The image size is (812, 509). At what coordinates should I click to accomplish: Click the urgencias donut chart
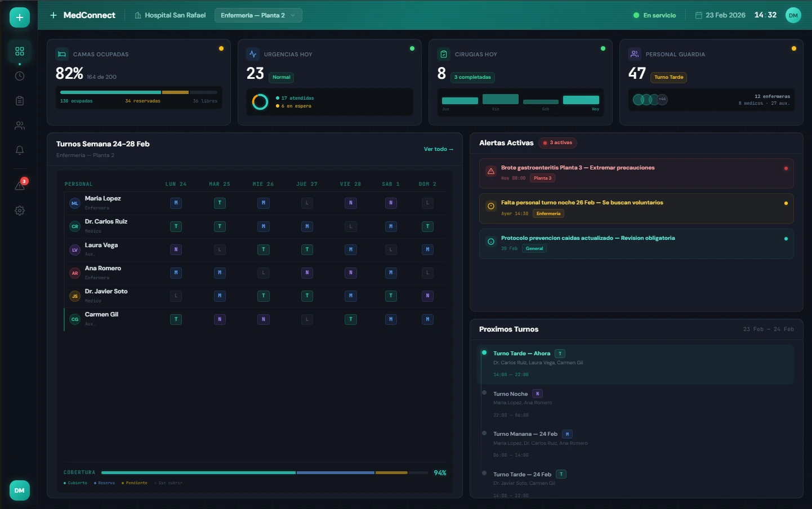tap(260, 102)
